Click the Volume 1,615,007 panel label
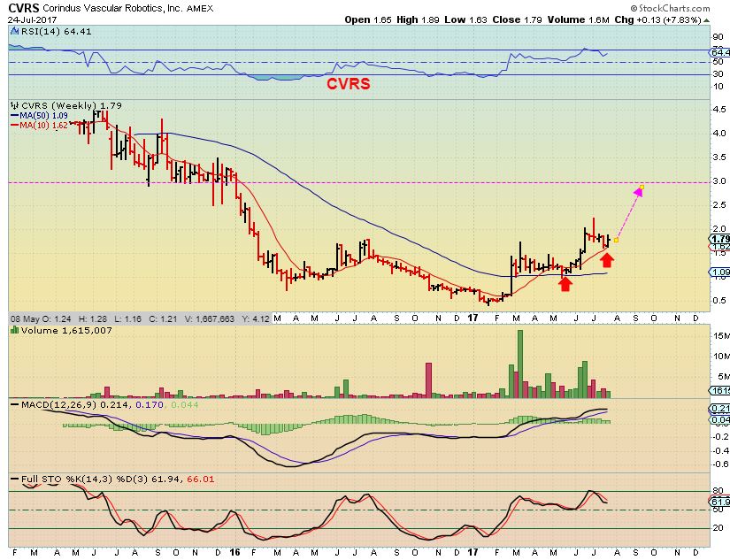The width and height of the screenshot is (730, 560). pyautogui.click(x=65, y=331)
